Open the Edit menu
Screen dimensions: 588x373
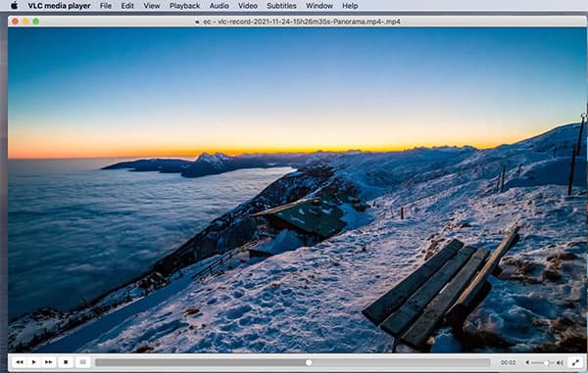pos(127,6)
